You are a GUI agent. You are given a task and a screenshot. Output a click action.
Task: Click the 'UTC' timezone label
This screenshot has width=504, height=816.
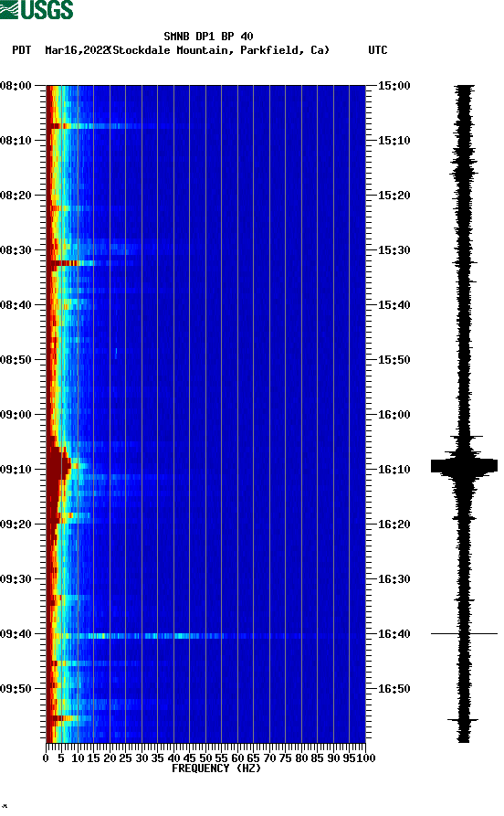click(378, 50)
